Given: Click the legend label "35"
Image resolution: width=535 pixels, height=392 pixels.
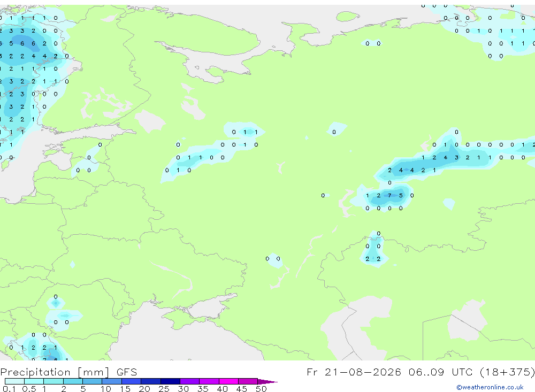Looking at the screenshot, I should point(203,389).
